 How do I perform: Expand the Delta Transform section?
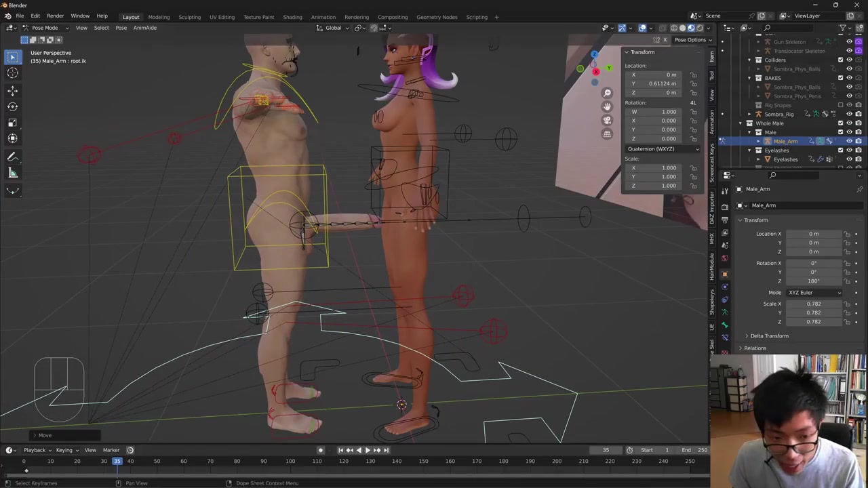coord(769,335)
